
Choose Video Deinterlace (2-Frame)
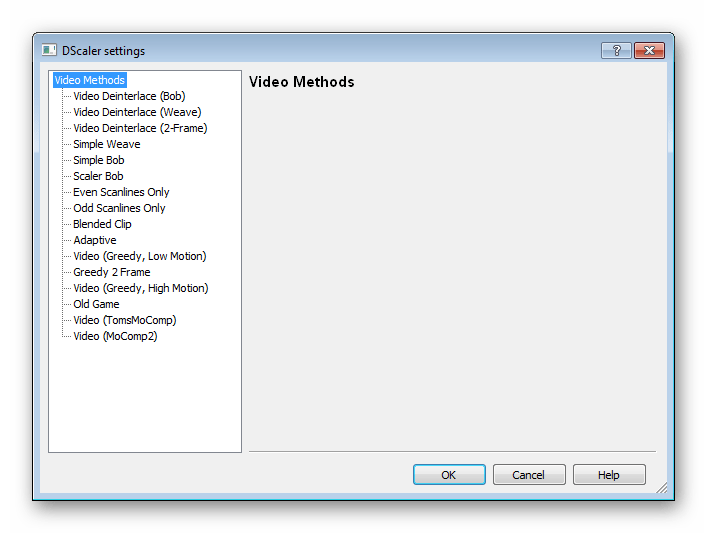[x=140, y=128]
